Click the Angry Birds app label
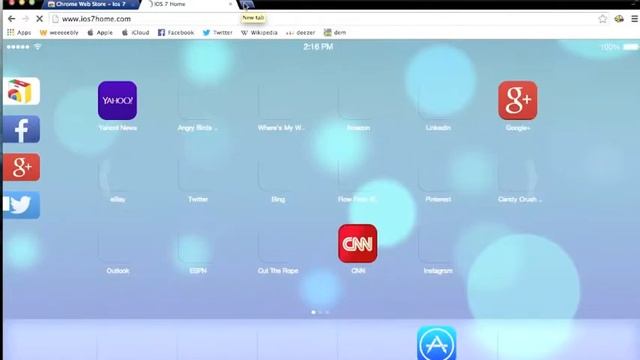Image resolution: width=640 pixels, height=360 pixels. (x=198, y=128)
